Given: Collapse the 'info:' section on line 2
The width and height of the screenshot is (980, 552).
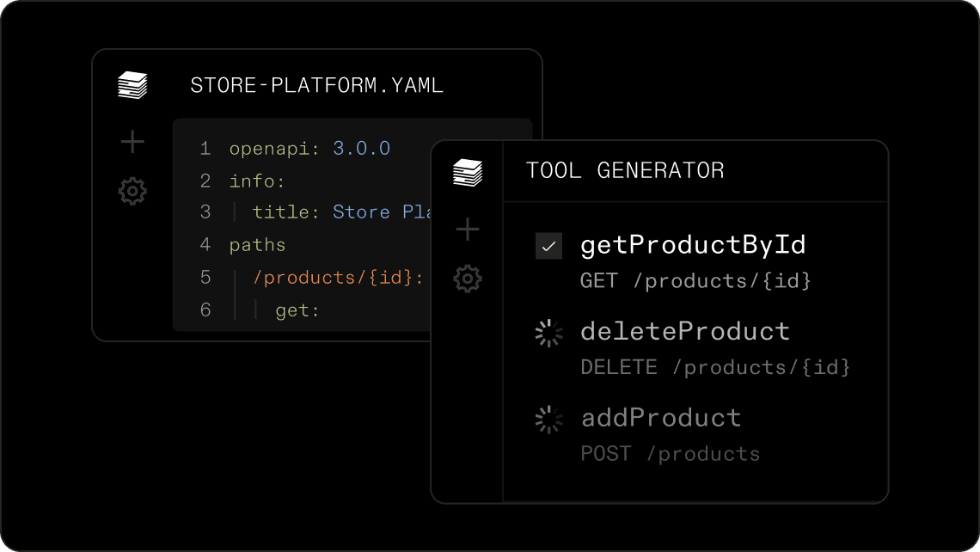Looking at the screenshot, I should 256,181.
